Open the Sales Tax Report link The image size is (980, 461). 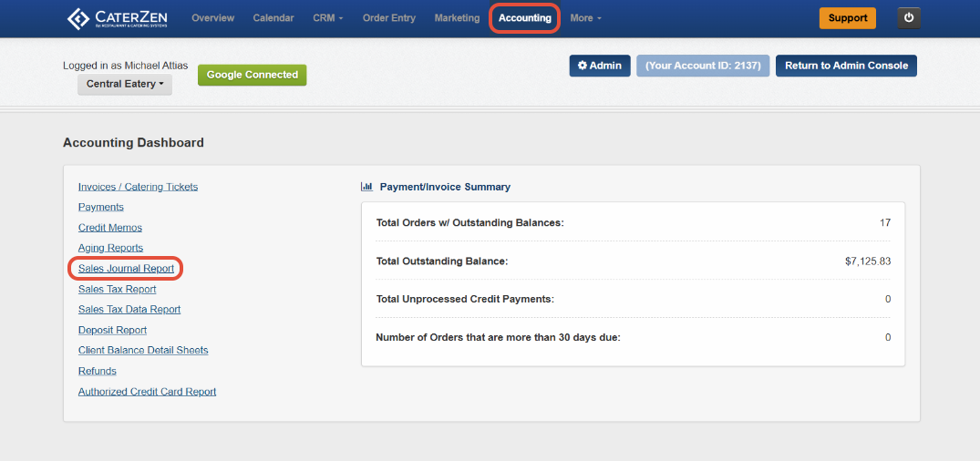[117, 289]
